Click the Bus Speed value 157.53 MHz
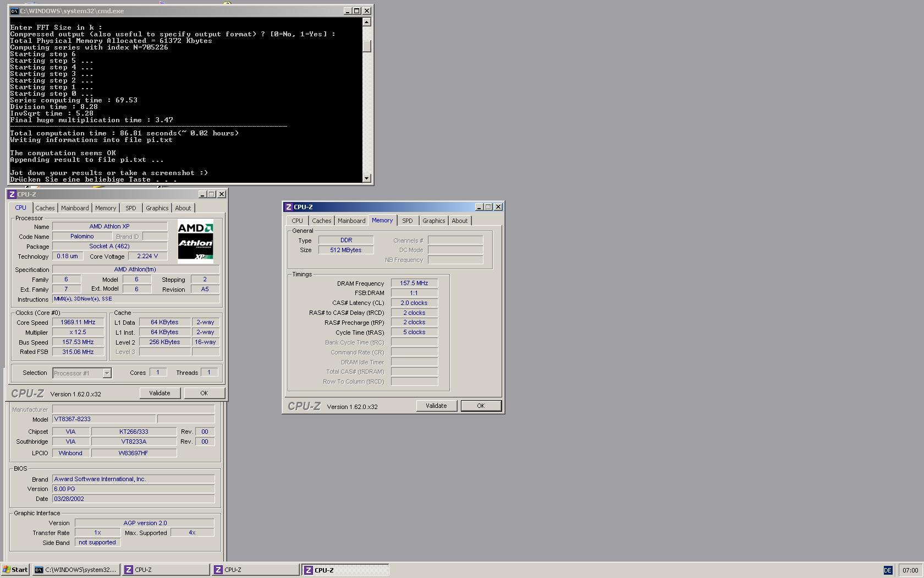The image size is (924, 578). tap(78, 342)
